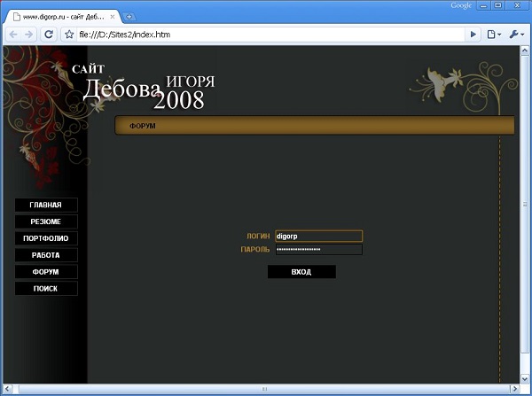Viewport: 532px width, 396px height.
Task: Click the horizontal scrollbar at the page bottom
Action: click(263, 389)
